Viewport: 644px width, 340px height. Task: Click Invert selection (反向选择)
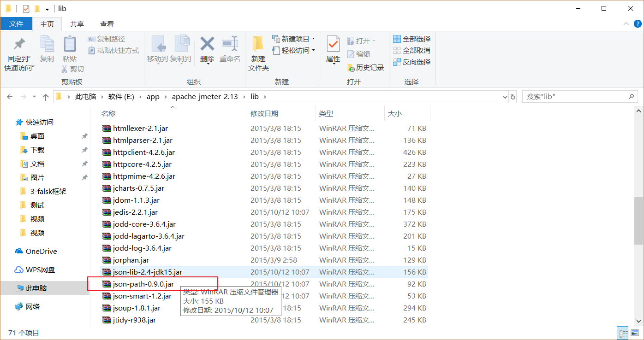click(x=411, y=62)
